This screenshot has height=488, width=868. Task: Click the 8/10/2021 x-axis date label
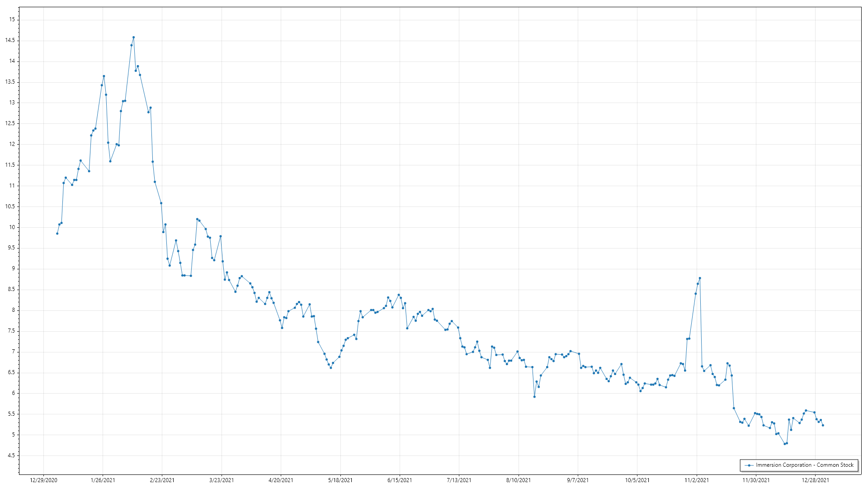[519, 480]
